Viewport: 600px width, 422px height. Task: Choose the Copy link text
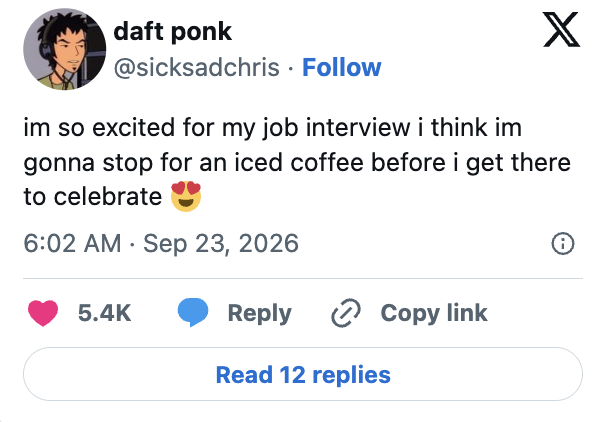pos(434,313)
